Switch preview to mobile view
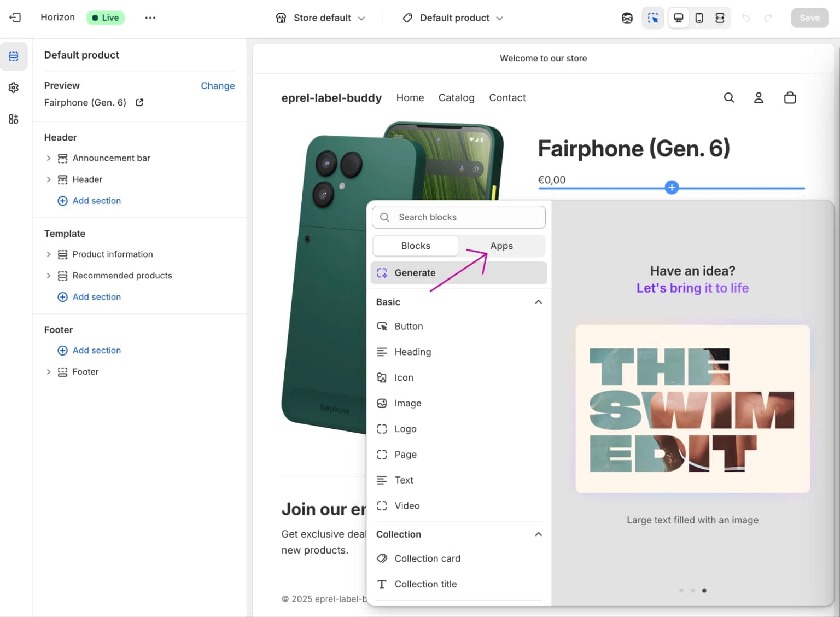Screen dimensions: 840x617 point(699,18)
